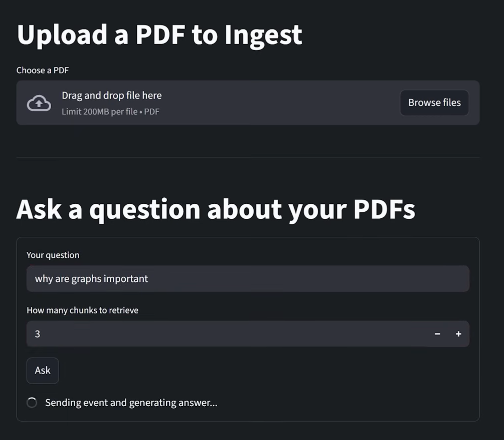Select the 'Ask a question about your PDFs' heading
This screenshot has width=504, height=440.
point(216,210)
